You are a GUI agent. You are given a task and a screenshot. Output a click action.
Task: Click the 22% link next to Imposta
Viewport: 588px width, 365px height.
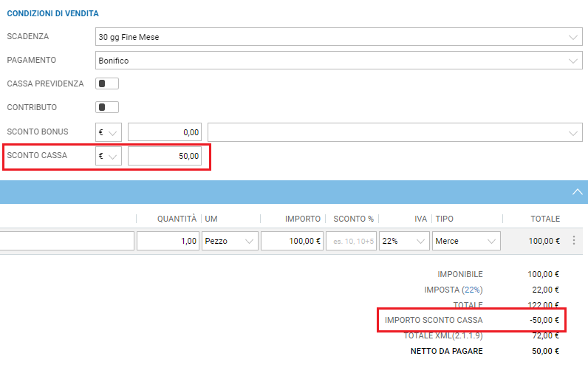472,290
